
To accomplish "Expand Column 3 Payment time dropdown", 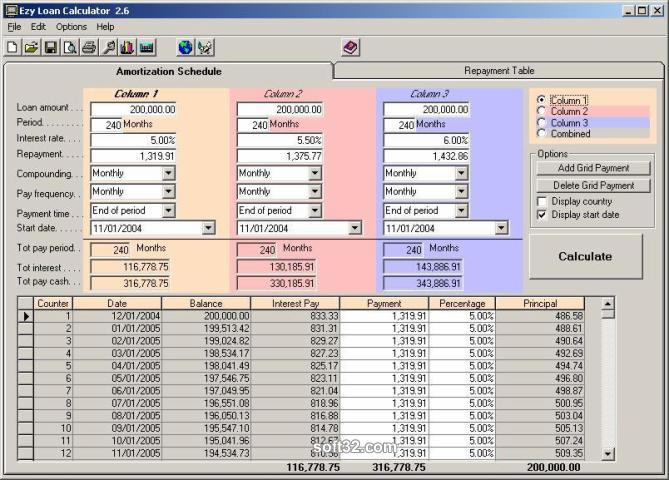I will pos(461,210).
